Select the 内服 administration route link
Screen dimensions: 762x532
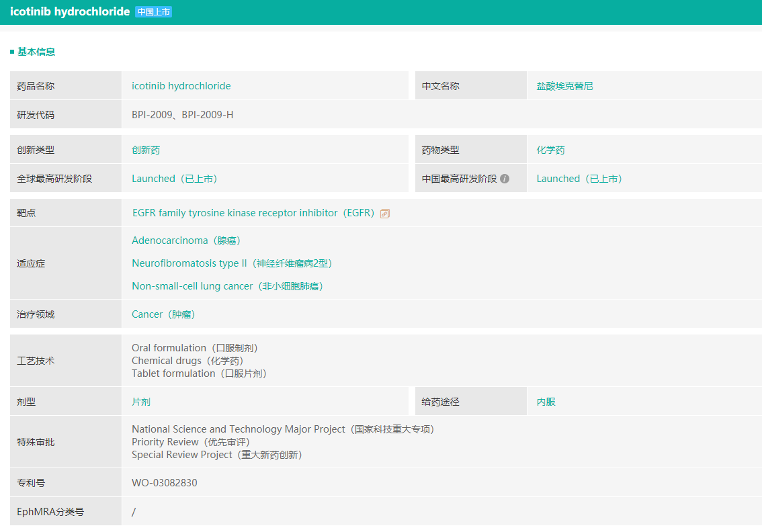tap(546, 402)
